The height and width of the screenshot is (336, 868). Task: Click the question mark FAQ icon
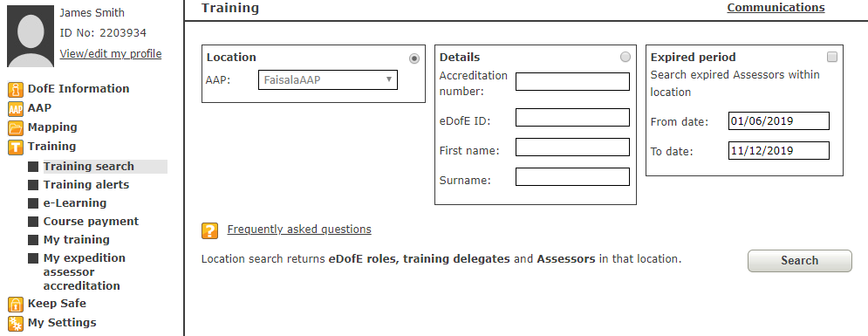pyautogui.click(x=210, y=230)
